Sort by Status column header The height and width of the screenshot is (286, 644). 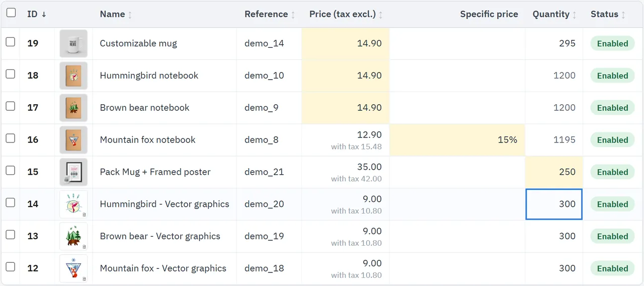pos(608,14)
